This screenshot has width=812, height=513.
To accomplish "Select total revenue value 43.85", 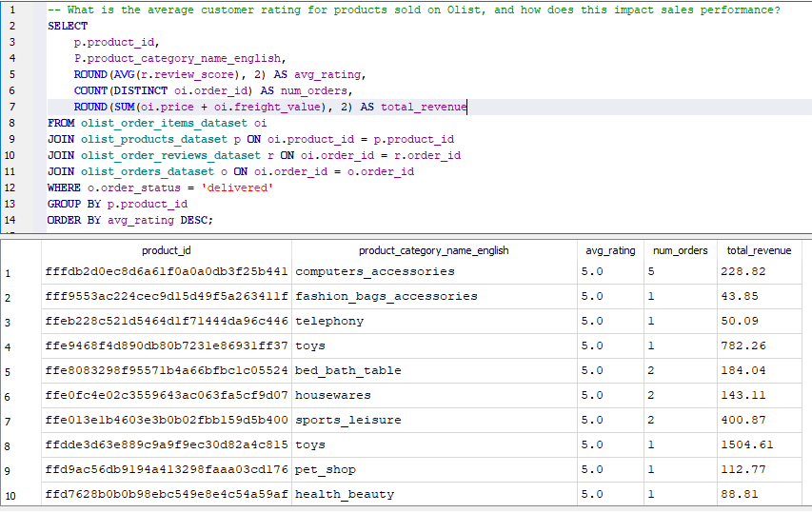I will pyautogui.click(x=760, y=297).
